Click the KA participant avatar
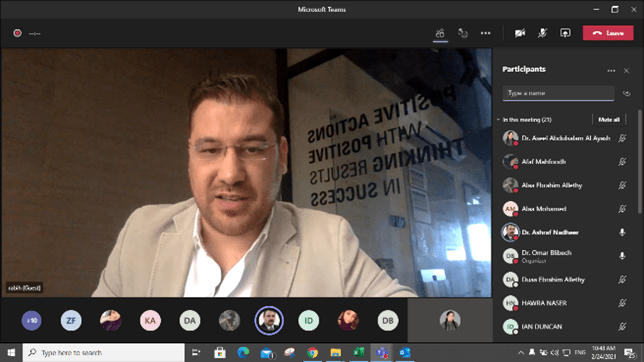This screenshot has height=362, width=644. (150, 320)
